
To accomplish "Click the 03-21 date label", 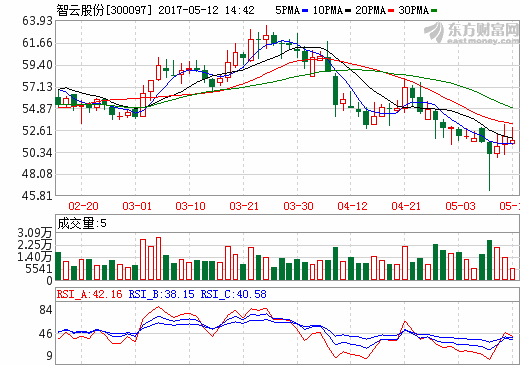I will coord(244,206).
